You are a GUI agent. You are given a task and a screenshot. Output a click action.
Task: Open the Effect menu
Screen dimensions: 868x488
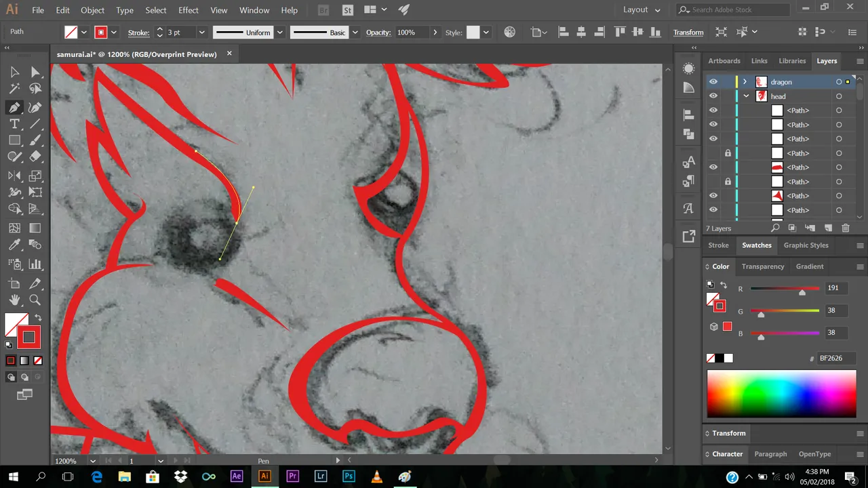189,10
